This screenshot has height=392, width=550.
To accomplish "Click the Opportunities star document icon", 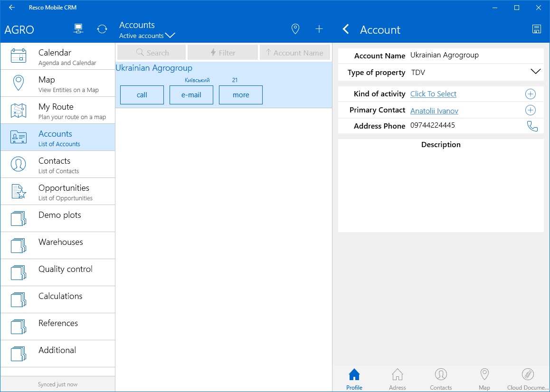I will [19, 191].
